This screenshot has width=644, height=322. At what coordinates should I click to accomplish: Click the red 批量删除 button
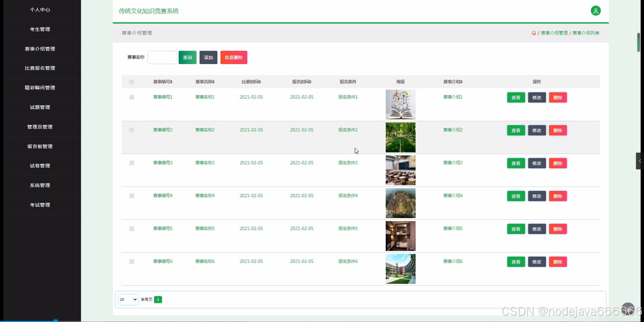click(234, 57)
